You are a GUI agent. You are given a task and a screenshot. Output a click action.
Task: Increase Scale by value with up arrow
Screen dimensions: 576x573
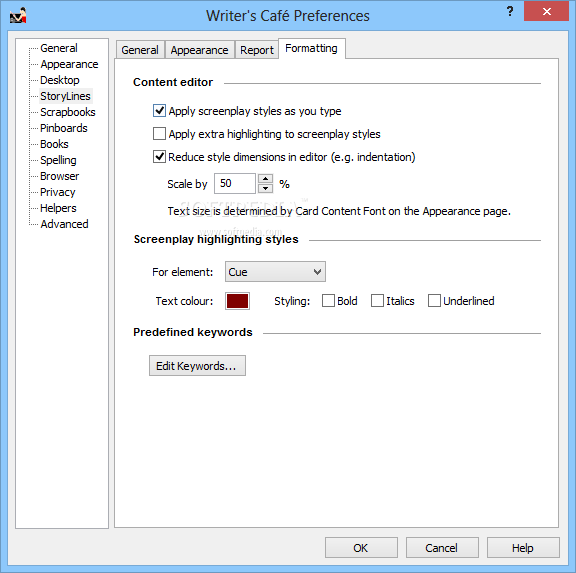265,179
